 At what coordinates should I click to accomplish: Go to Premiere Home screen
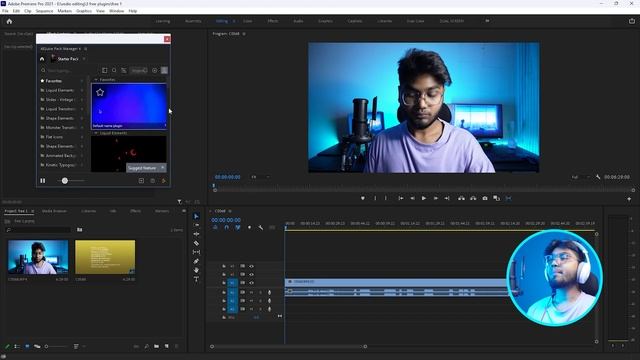pos(9,21)
